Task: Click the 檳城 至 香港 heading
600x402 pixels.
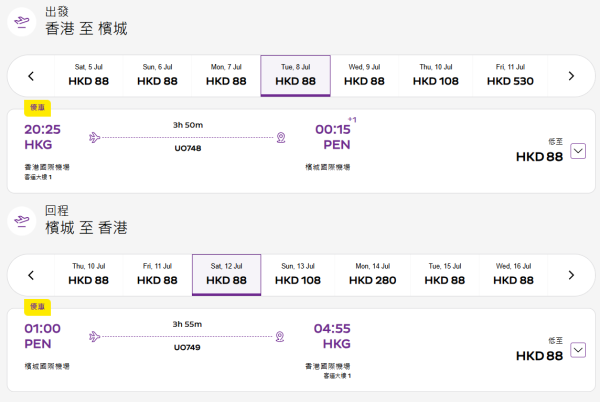Action: [x=86, y=228]
